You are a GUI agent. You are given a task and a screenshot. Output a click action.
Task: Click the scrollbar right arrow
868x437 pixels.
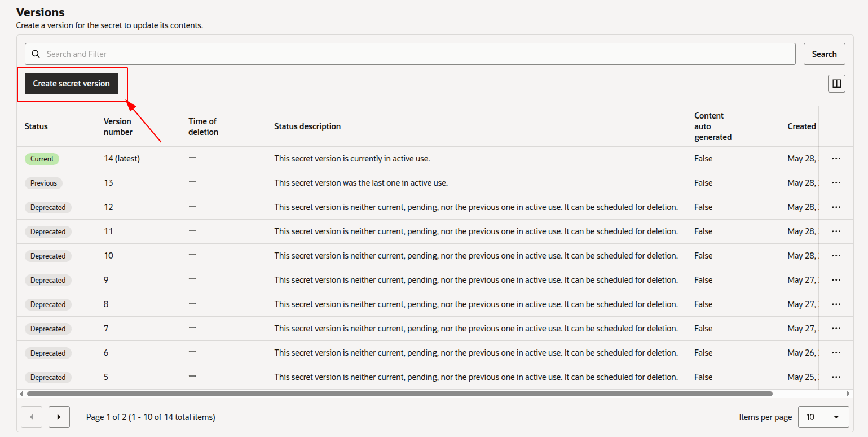click(848, 394)
